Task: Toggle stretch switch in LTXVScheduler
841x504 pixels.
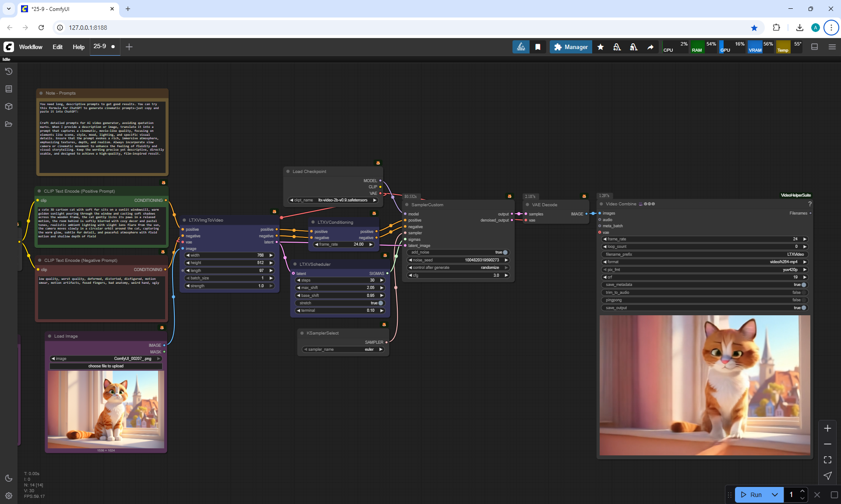Action: pyautogui.click(x=380, y=303)
